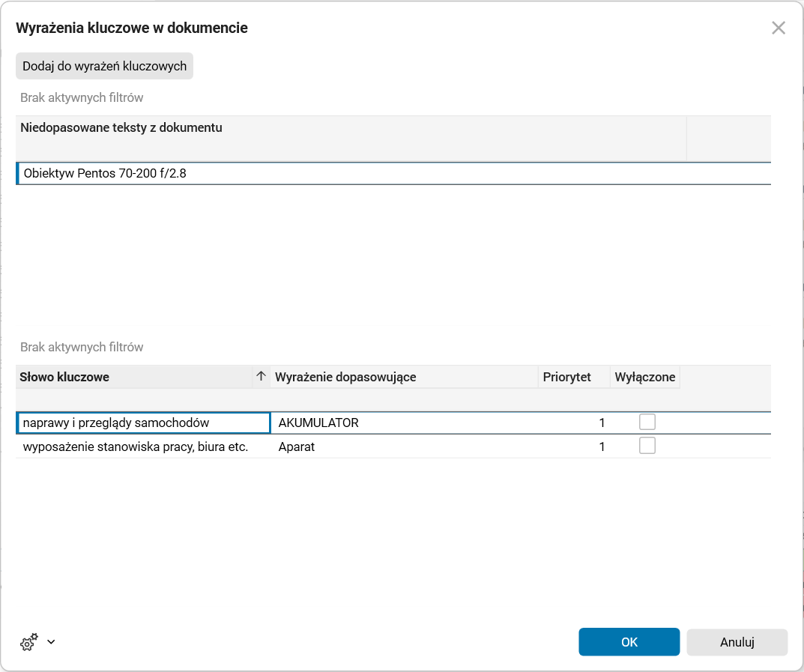Click the priority value in the Aparat row
Image resolution: width=804 pixels, height=672 pixels.
coord(602,447)
